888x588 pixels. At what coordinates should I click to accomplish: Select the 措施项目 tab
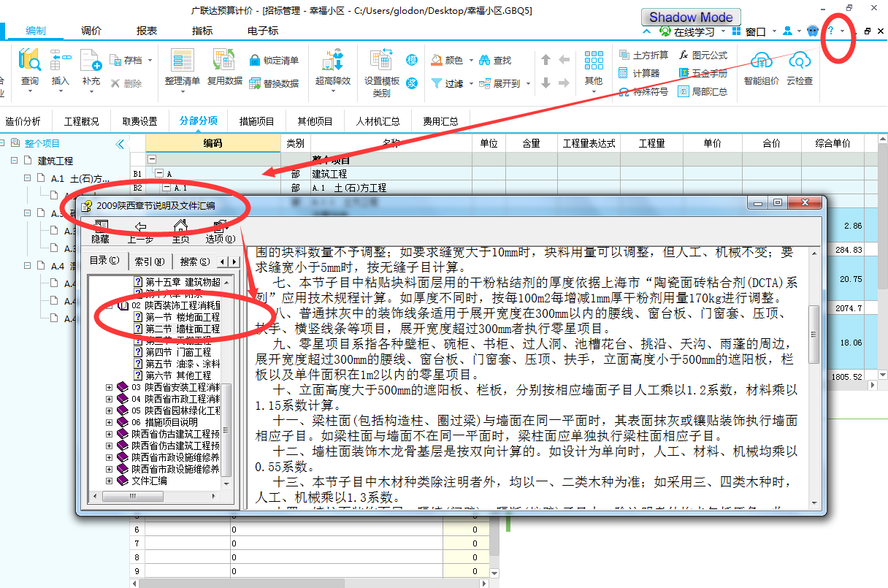tap(256, 121)
